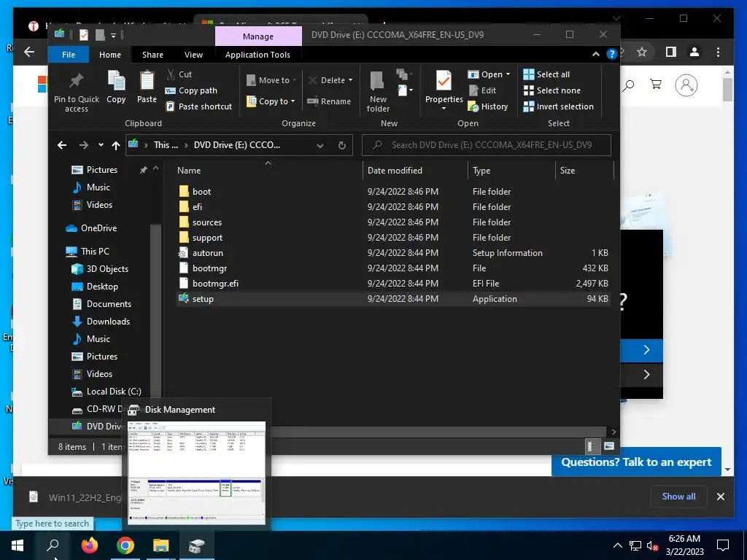Screen dimensions: 747x560
Task: Click the Paste ribbon button
Action: (147, 87)
